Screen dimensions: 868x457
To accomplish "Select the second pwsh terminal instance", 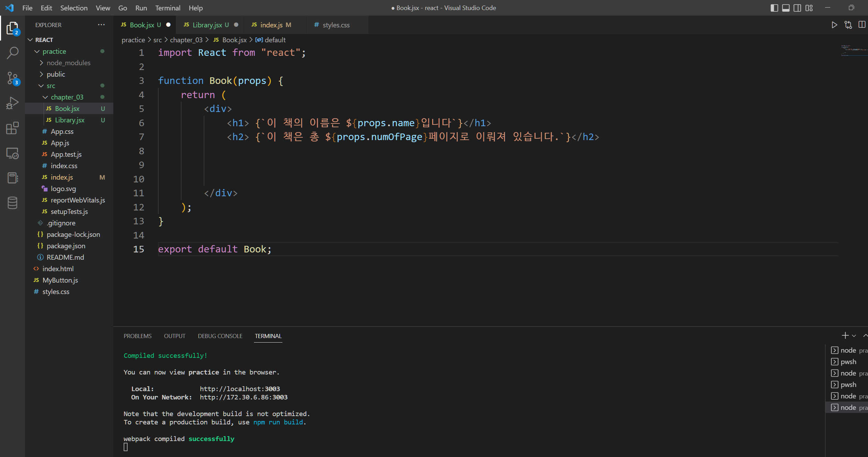I will [847, 385].
